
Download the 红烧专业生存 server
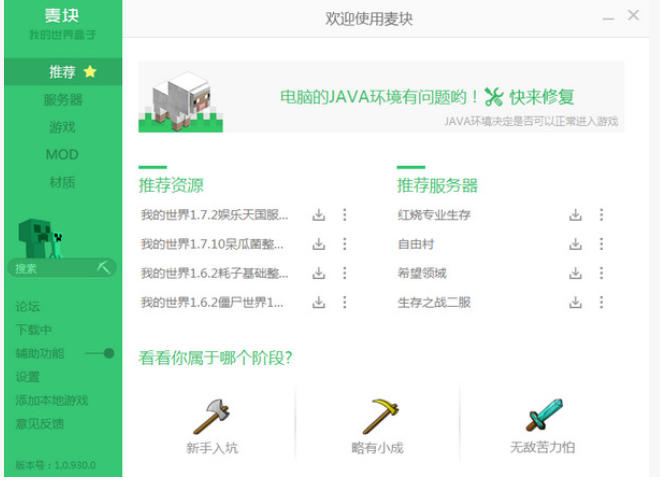[x=575, y=215]
